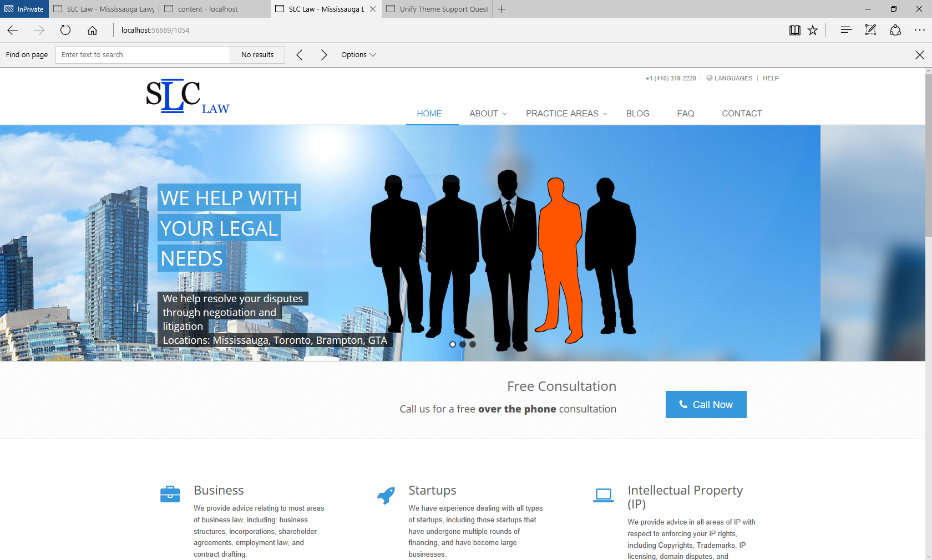This screenshot has height=560, width=932.
Task: Add page to favorites star icon
Action: (813, 30)
